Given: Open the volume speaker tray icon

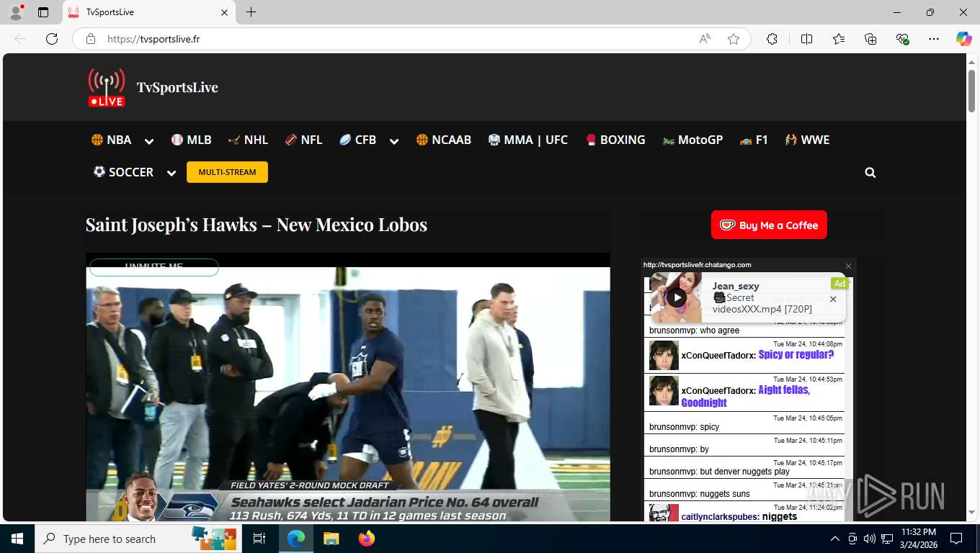Looking at the screenshot, I should click(x=870, y=539).
